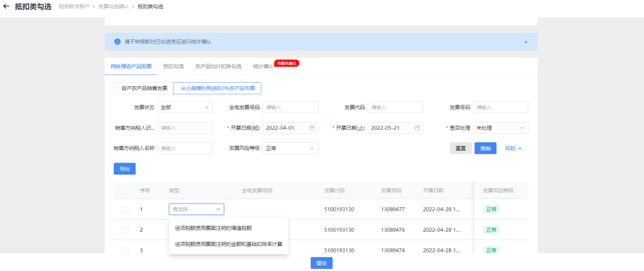Click invoice code 5100193130 in row 2

pyautogui.click(x=339, y=230)
